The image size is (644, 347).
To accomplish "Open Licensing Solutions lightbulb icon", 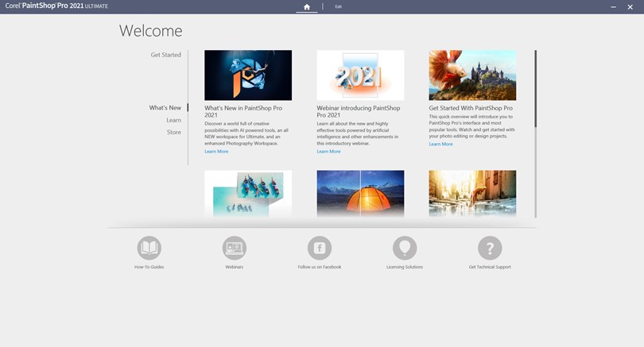I will [405, 248].
